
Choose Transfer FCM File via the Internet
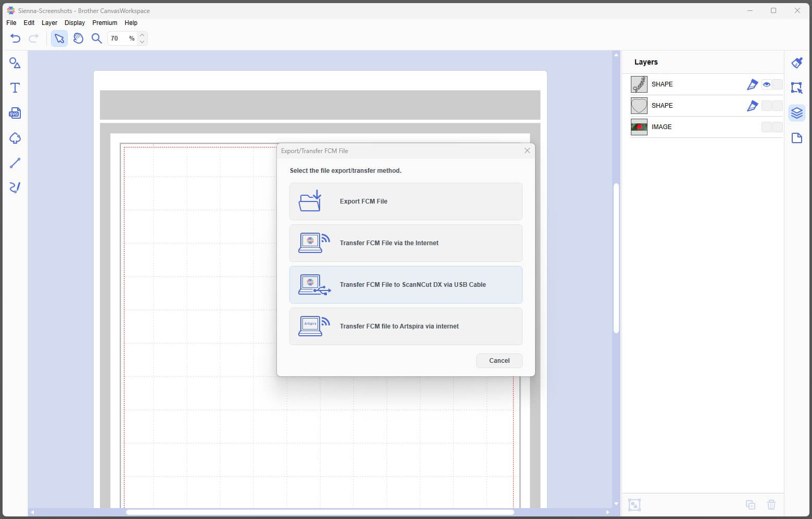click(x=406, y=243)
